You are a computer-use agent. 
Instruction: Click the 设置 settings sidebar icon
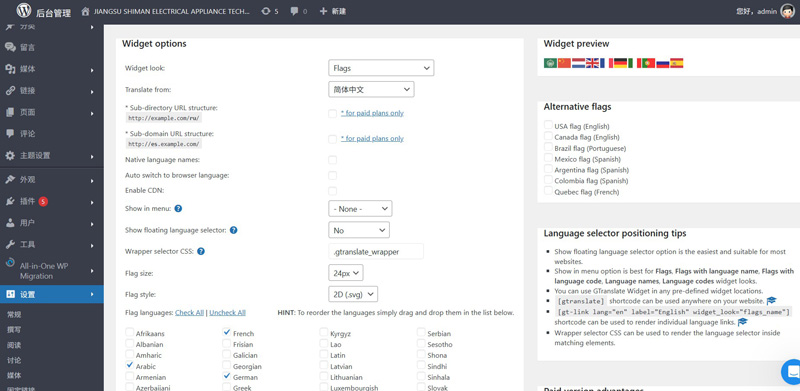10,294
